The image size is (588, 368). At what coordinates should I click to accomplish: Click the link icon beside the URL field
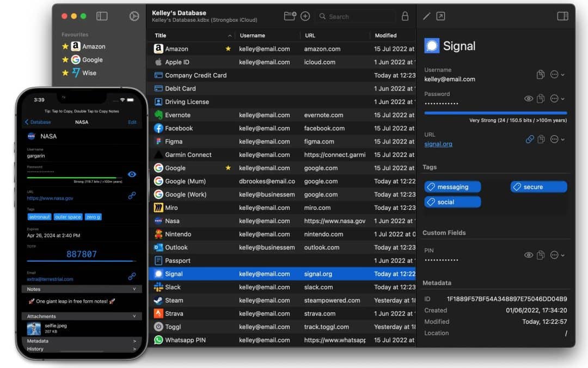pyautogui.click(x=529, y=140)
